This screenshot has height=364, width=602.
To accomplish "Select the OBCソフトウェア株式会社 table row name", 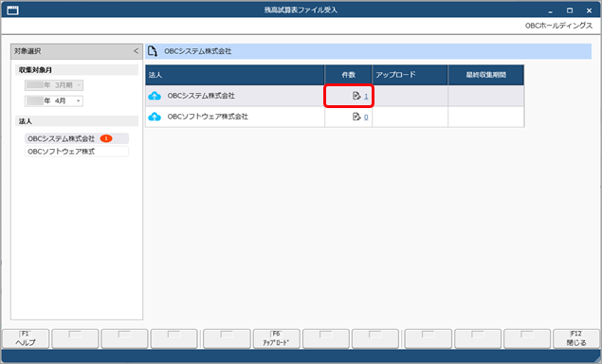I will (208, 117).
